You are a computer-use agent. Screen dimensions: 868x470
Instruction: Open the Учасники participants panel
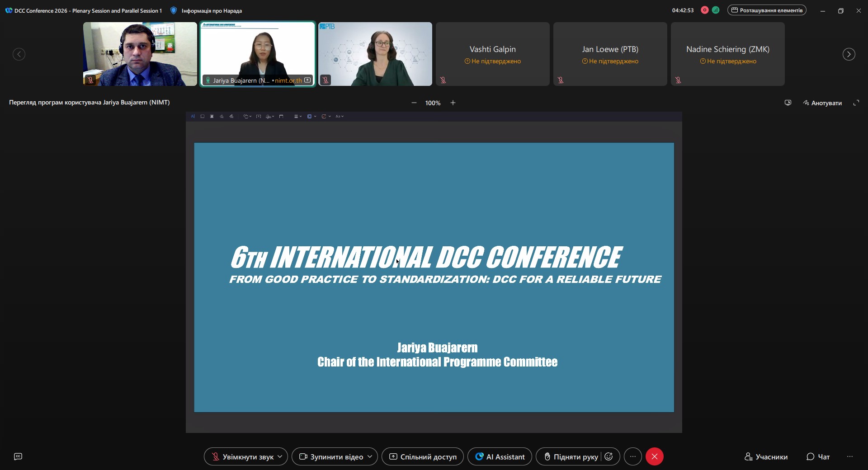coord(766,456)
